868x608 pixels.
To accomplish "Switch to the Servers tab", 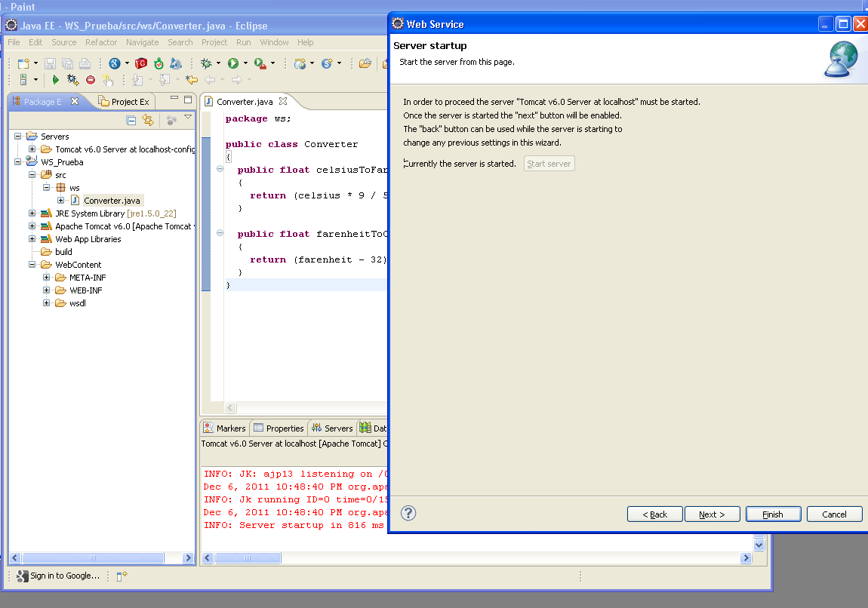I will coord(331,428).
